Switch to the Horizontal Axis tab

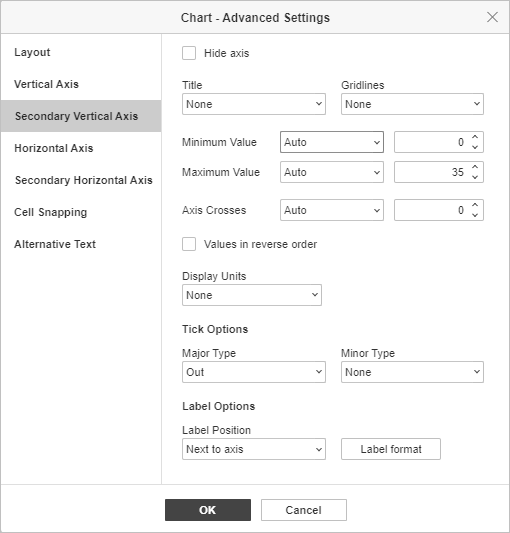click(81, 148)
